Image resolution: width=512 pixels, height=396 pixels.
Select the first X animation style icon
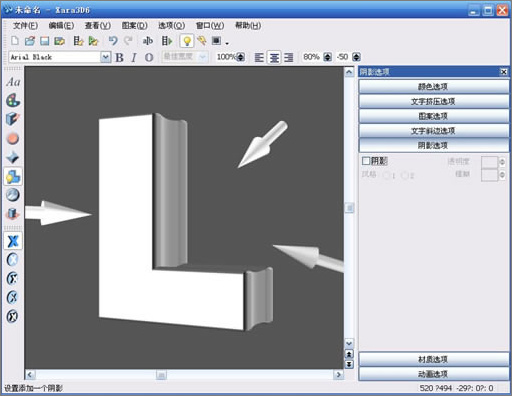(13, 241)
